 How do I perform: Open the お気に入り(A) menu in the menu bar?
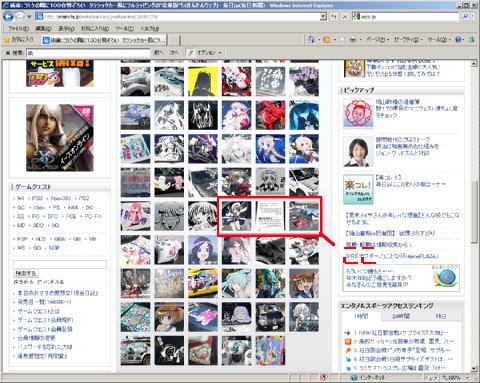pos(95,29)
